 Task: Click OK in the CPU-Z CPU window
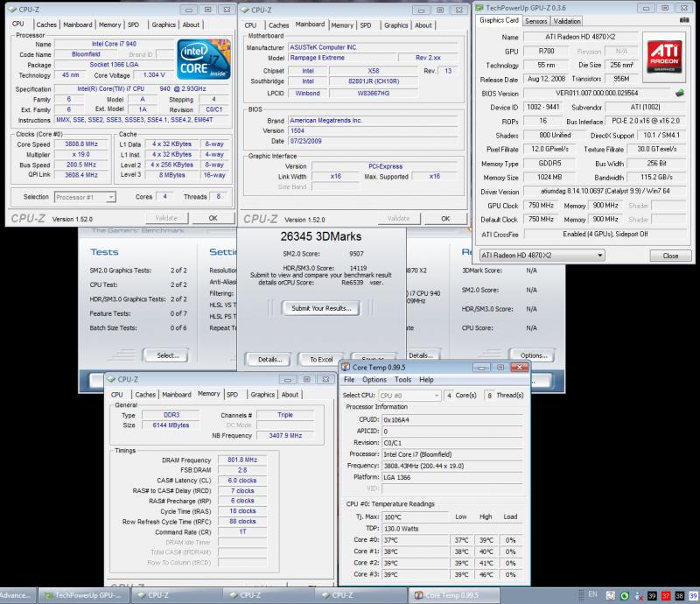pos(213,218)
